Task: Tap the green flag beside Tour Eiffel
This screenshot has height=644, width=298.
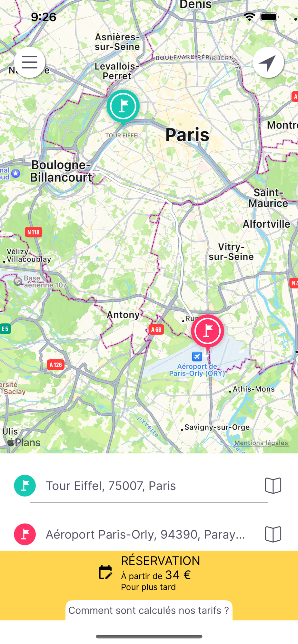Action: [x=25, y=486]
